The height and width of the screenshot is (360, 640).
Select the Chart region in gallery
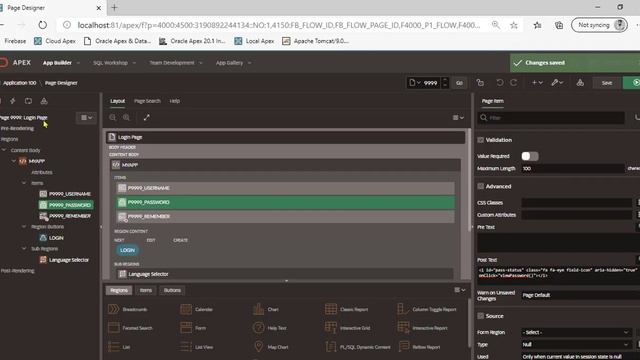(266, 309)
